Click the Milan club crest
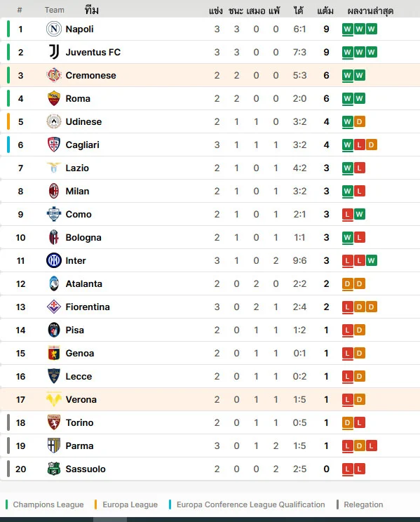Screen dimensions: 420x522 pos(53,191)
